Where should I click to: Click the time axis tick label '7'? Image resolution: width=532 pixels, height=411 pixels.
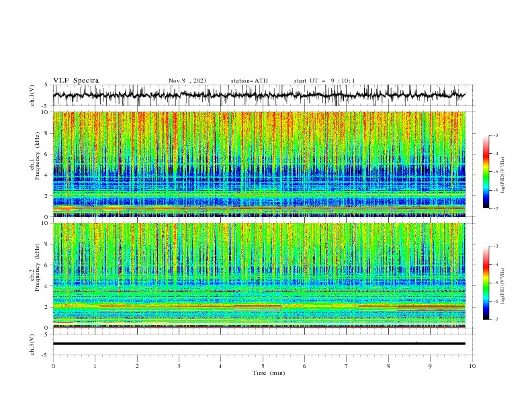[x=347, y=366]
